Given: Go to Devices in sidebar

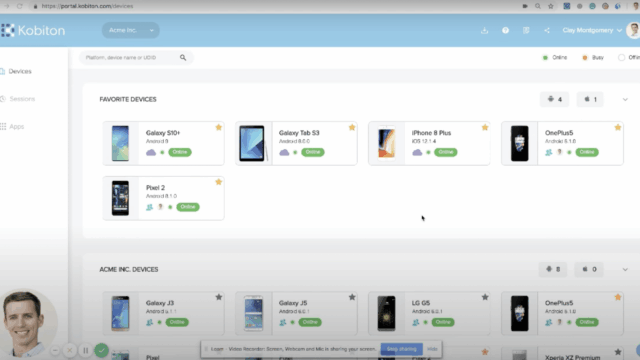Looking at the screenshot, I should coord(16,71).
